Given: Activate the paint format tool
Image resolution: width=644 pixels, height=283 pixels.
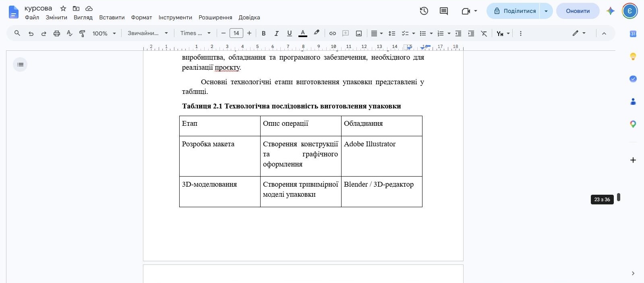Looking at the screenshot, I should pyautogui.click(x=82, y=33).
